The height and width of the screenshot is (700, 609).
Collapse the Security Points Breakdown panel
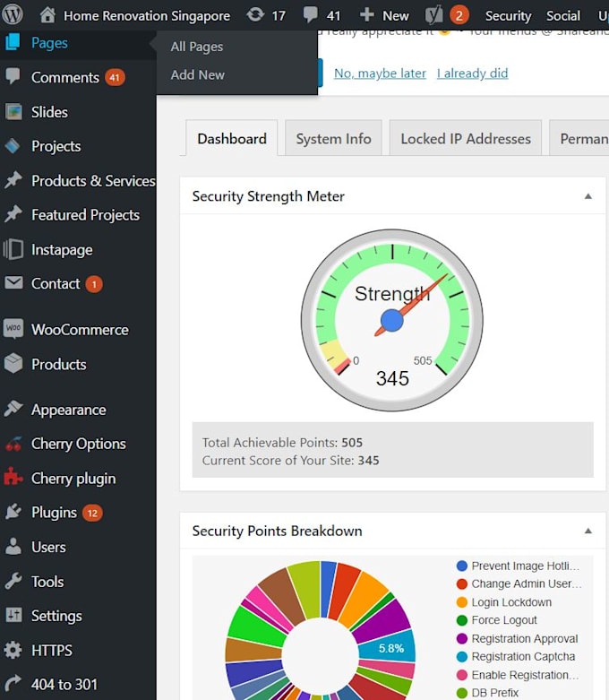tap(588, 531)
